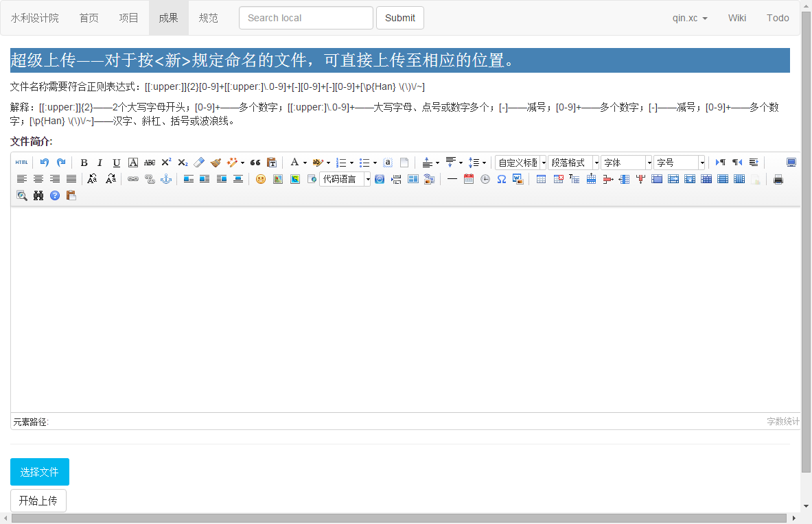Apply the font color A button
Screen dimensions: 812x524
294,163
